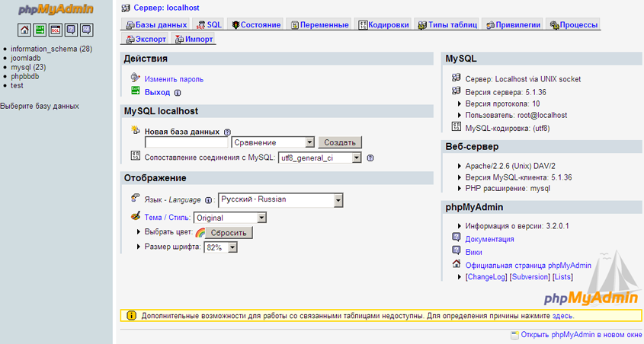Click the server icon beside Сервер: localhost
This screenshot has width=644, height=344.
(x=126, y=8)
